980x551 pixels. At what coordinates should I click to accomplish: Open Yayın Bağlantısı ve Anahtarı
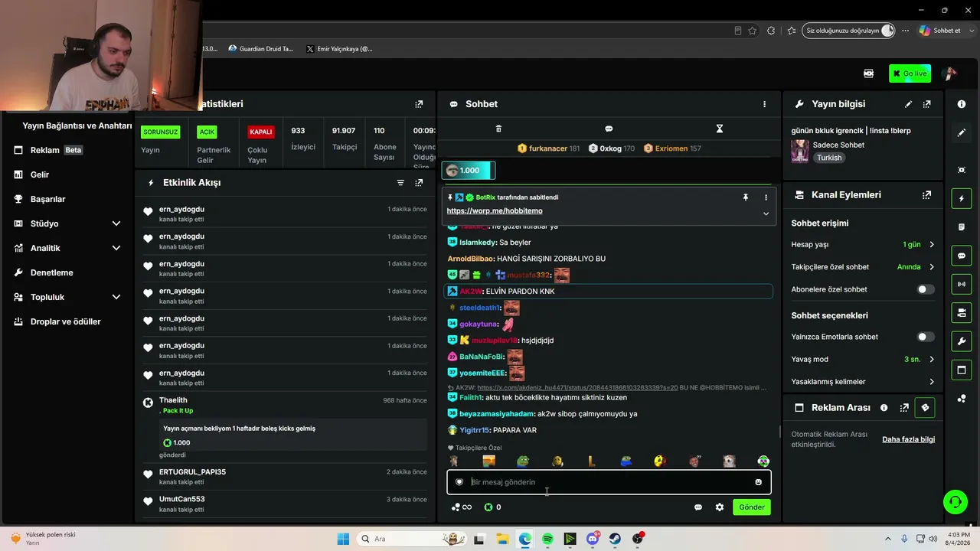tap(77, 126)
